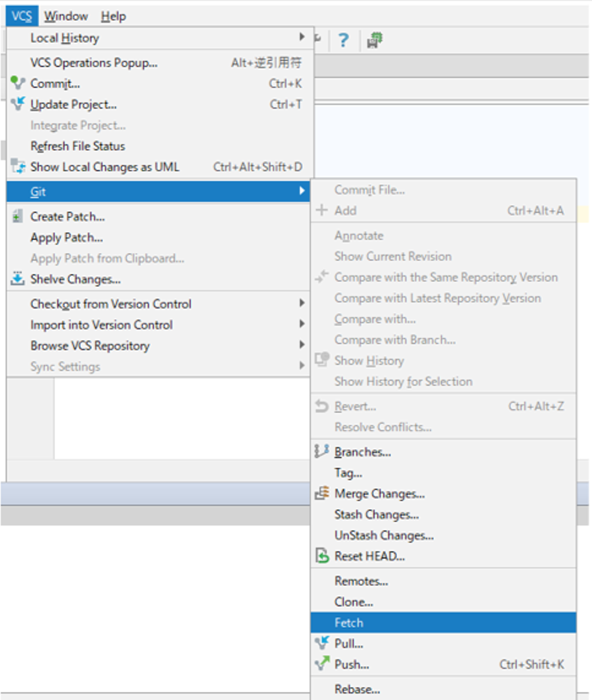Select Fetch in the Git submenu
Screen dimensions: 592x700
click(443, 623)
